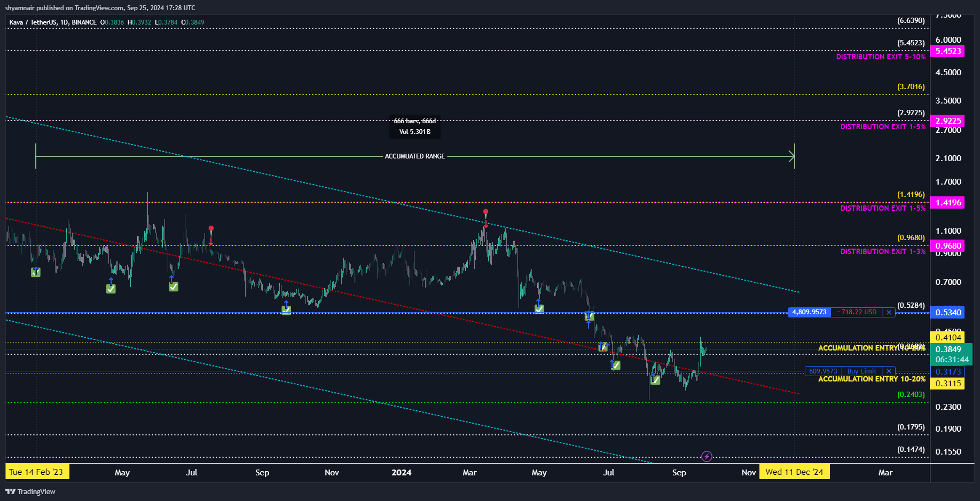This screenshot has height=501, width=980.
Task: Click the close value C0.3849
Action: (x=193, y=22)
